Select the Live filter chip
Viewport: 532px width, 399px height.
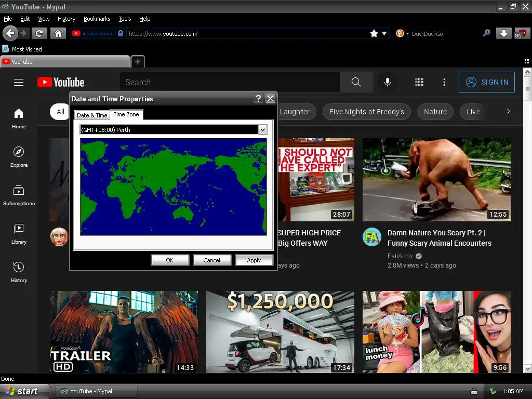[473, 112]
